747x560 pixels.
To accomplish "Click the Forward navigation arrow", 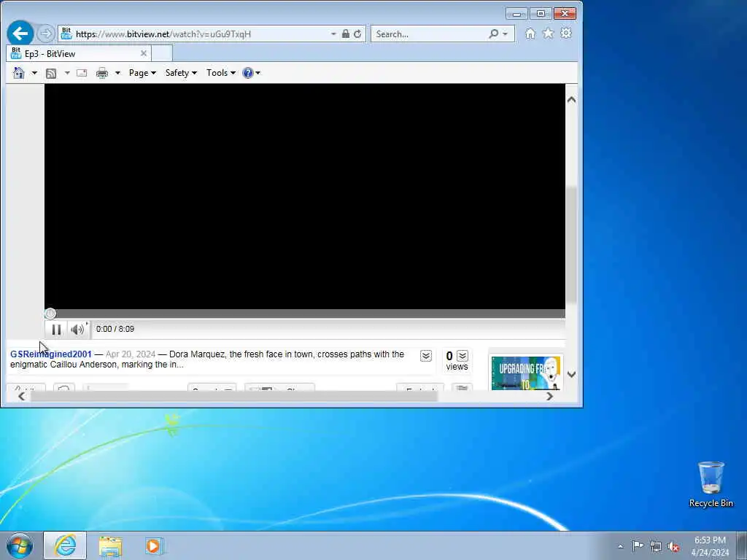I will 46,34.
